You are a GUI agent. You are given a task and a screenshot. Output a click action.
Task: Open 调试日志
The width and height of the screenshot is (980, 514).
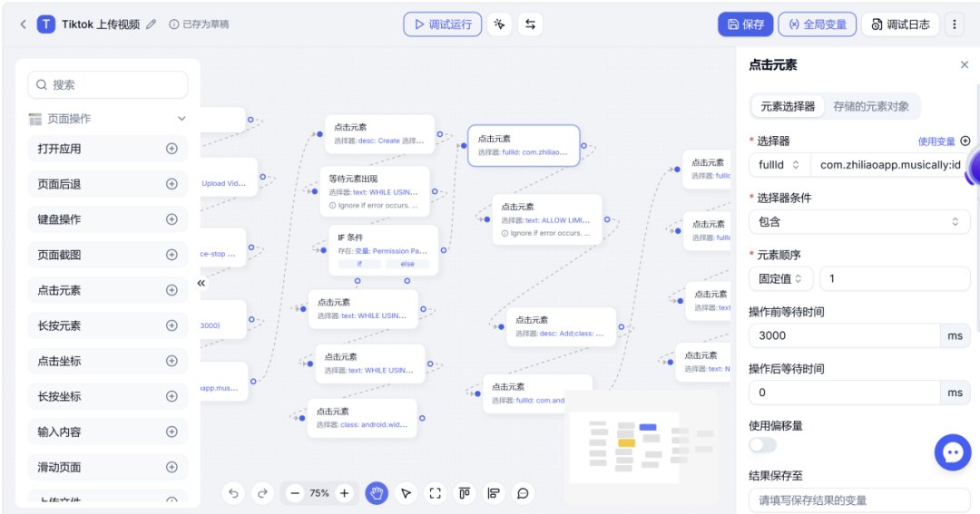pos(901,24)
